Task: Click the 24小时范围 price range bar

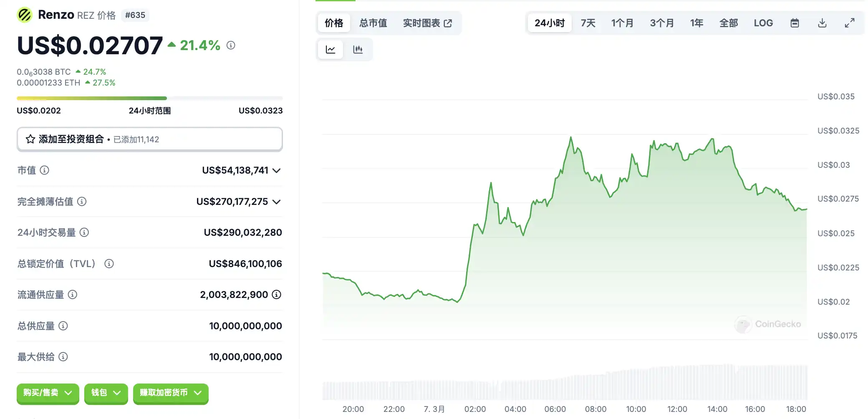Action: click(x=149, y=98)
